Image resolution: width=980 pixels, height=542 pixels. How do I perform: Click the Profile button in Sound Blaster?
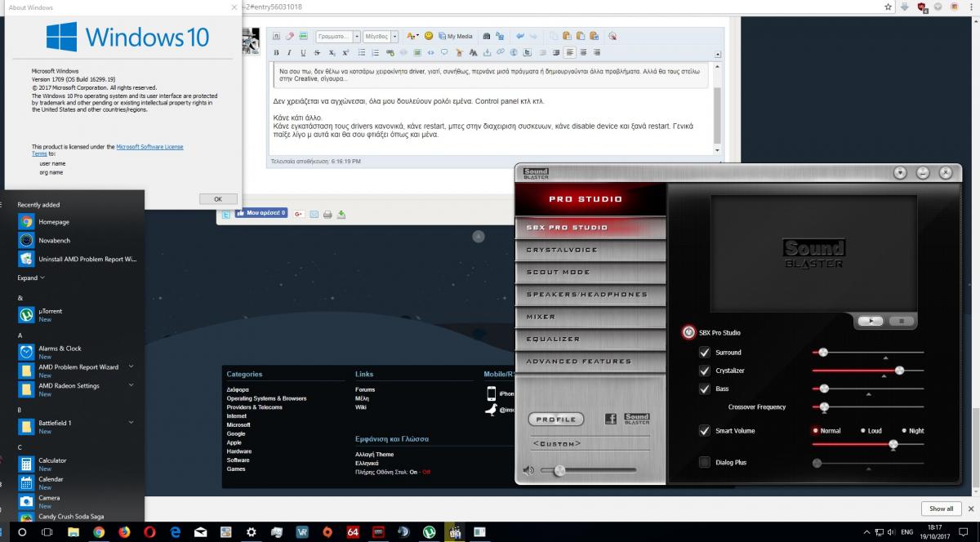point(556,419)
